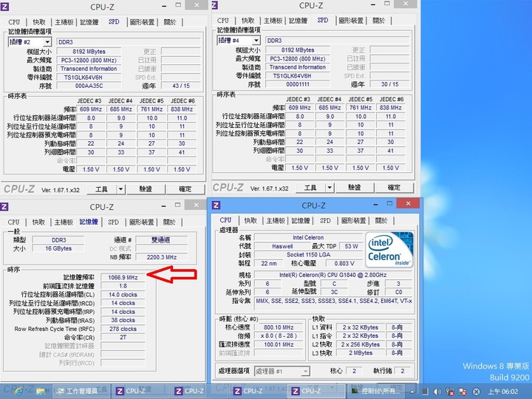Click the Intel Celeron processor name field
Viewport: 532px width, 399px height.
coord(308,237)
